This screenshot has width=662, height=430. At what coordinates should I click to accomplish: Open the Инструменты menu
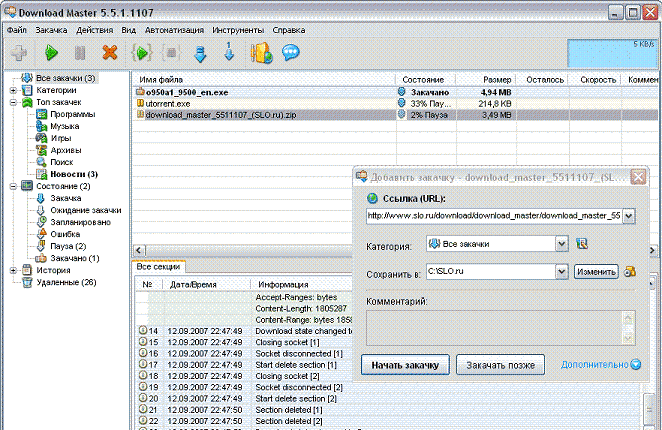tap(238, 30)
